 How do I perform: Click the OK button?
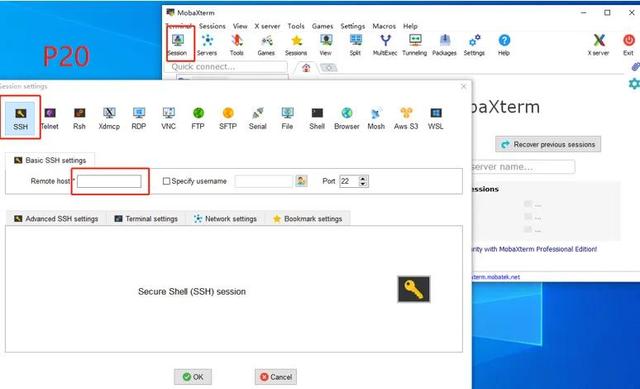tap(193, 377)
